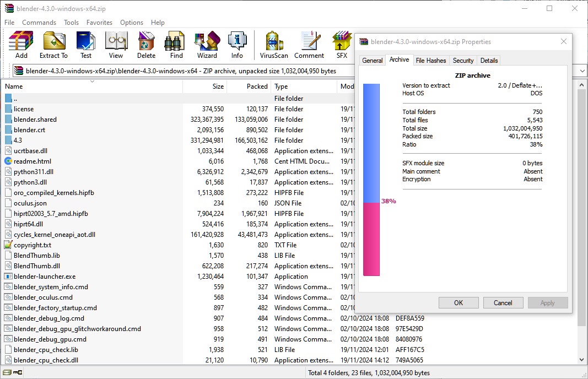Switch to the File Hashes tab
Viewport: 588px width, 379px height.
pos(431,61)
